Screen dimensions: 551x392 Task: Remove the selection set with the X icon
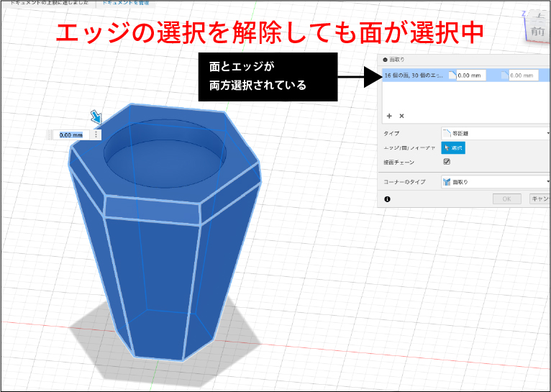(401, 115)
